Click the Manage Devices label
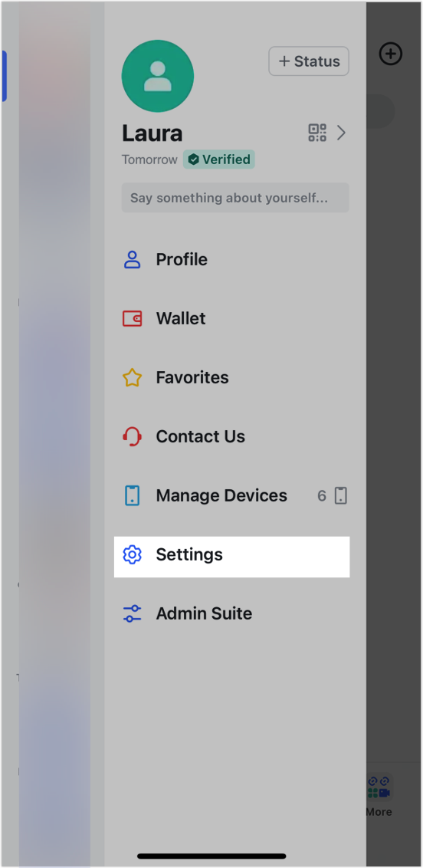The height and width of the screenshot is (868, 423). coord(221,495)
